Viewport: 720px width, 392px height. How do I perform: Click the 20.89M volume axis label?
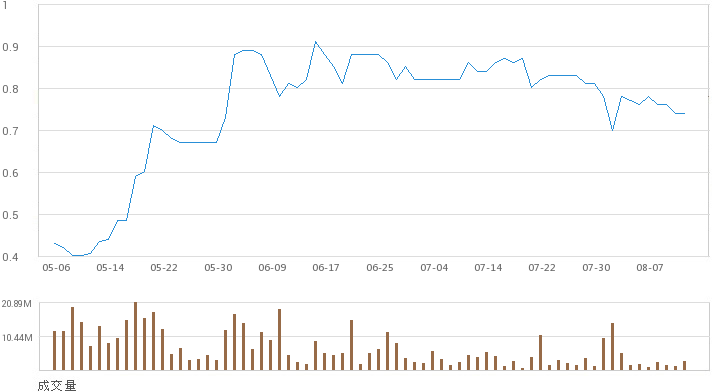click(17, 304)
